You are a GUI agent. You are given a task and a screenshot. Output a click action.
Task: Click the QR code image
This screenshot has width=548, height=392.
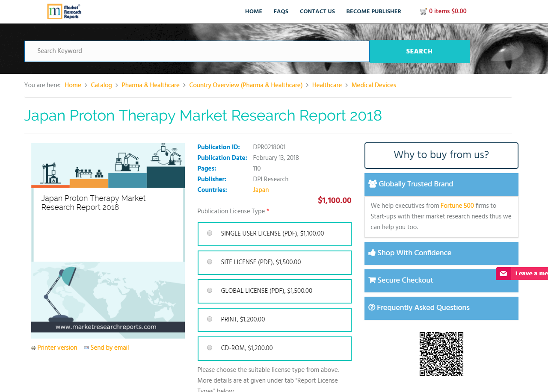click(441, 354)
